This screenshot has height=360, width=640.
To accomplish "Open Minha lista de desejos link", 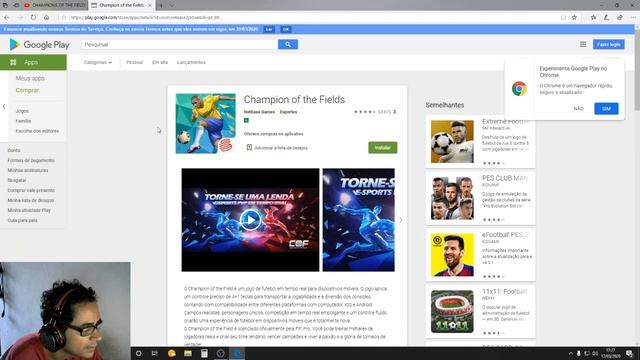I will pyautogui.click(x=31, y=200).
